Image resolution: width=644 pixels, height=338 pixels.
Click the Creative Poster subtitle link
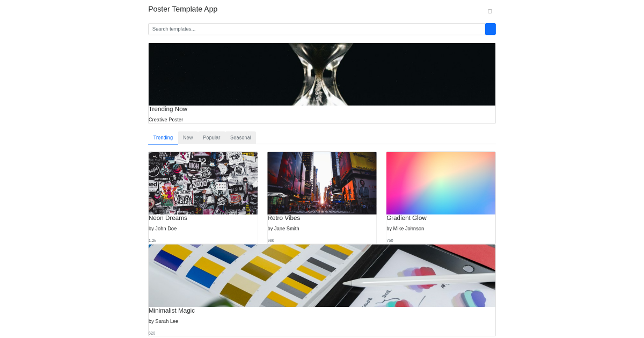click(x=166, y=120)
